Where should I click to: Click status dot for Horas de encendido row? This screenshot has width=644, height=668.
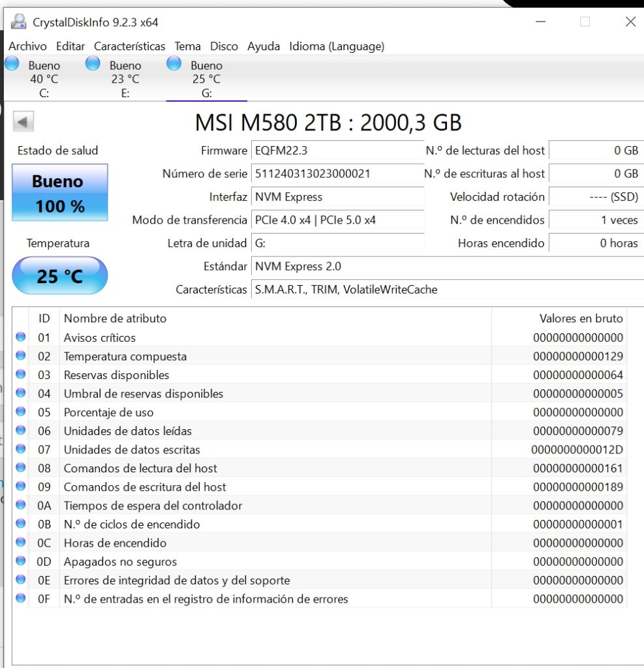20,542
